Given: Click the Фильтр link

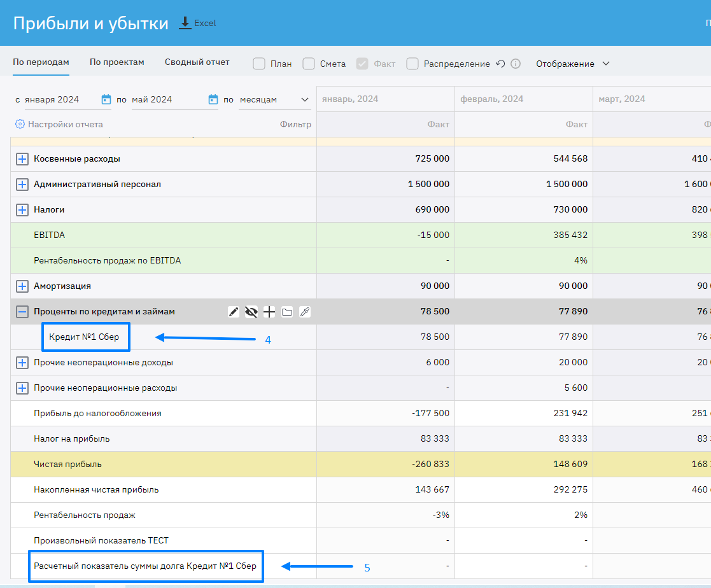Looking at the screenshot, I should point(295,124).
